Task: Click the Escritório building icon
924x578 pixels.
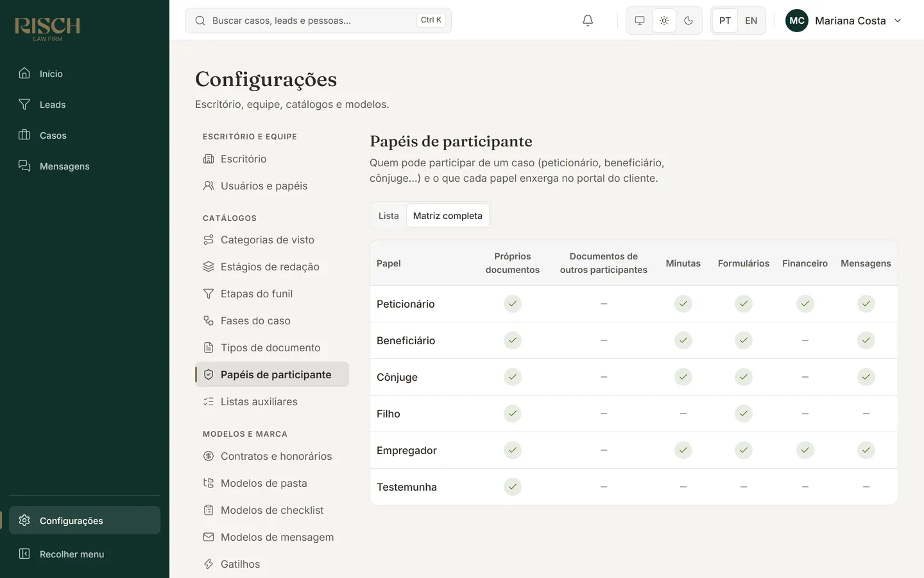Action: coord(209,159)
